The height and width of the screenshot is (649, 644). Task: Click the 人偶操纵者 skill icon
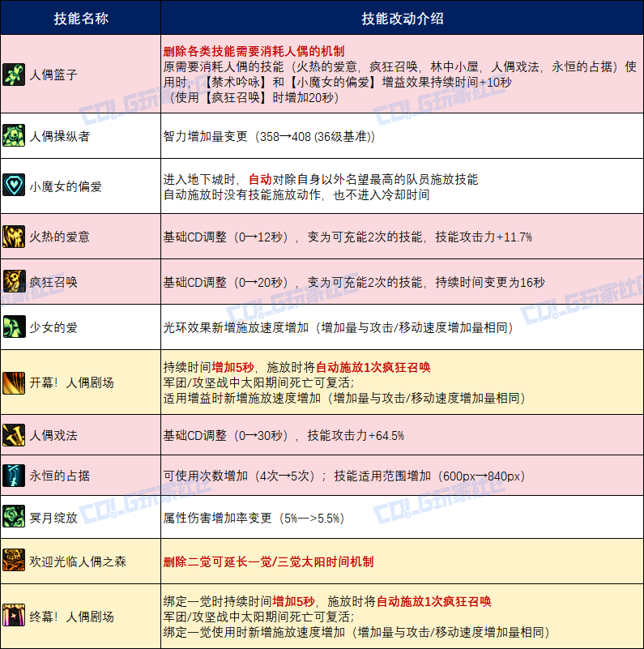pos(14,136)
